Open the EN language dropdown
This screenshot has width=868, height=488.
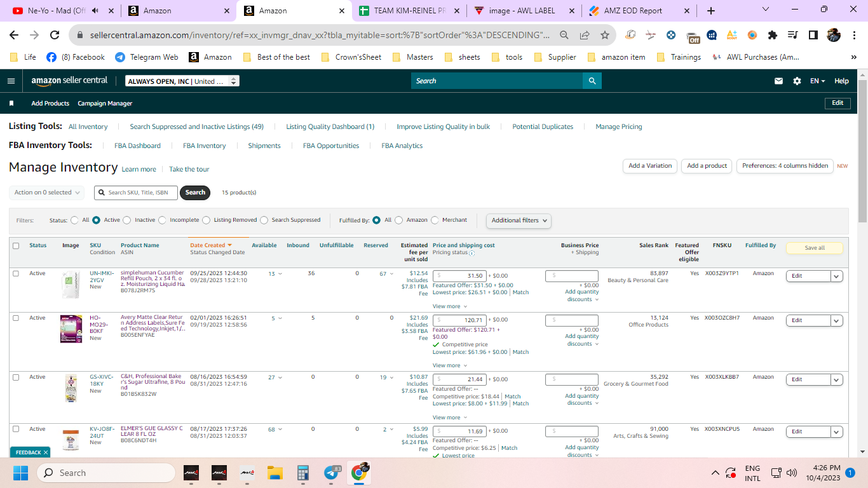click(x=817, y=81)
